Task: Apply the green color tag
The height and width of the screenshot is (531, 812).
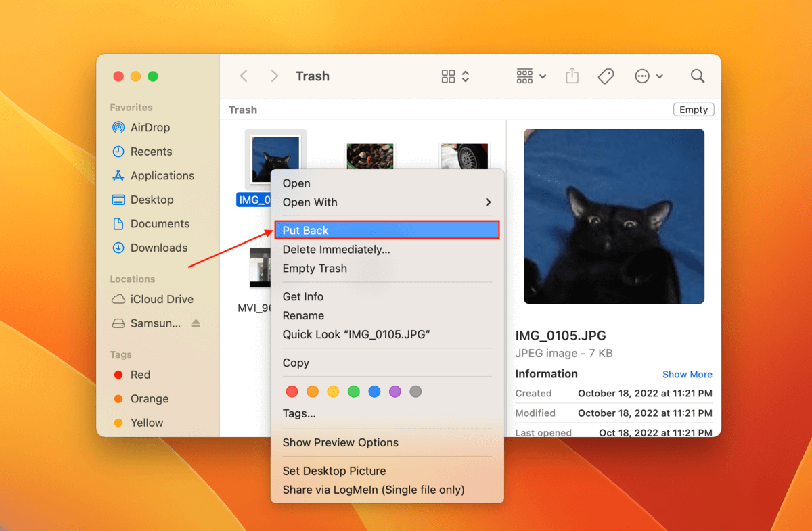Action: click(354, 392)
